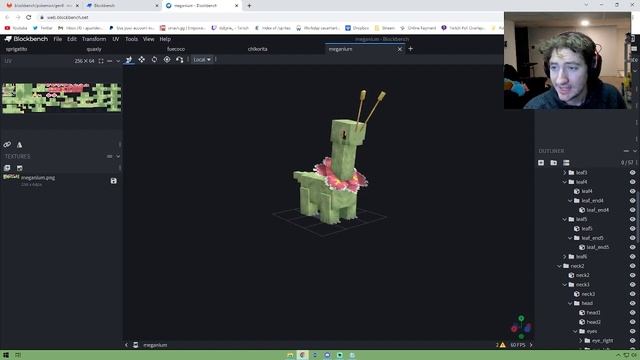Collapse the leaf5 group
Screen dimensions: 640x360
tap(565, 219)
